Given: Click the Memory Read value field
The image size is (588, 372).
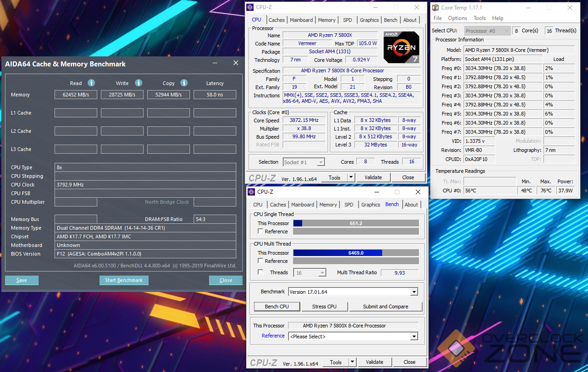Looking at the screenshot, I should point(76,95).
